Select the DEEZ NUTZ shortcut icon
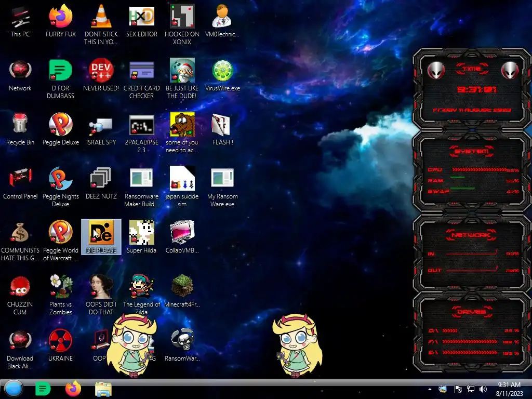This screenshot has height=399, width=532. point(101,178)
